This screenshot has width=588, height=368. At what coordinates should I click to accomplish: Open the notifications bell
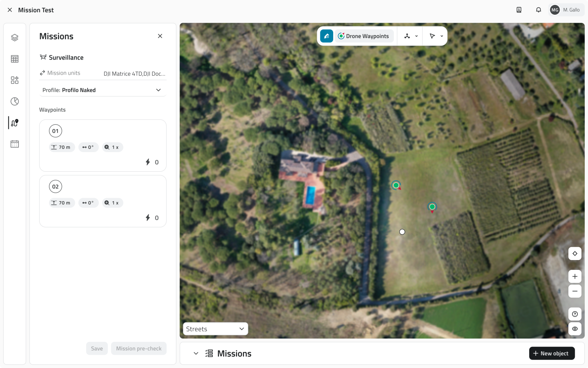[539, 10]
